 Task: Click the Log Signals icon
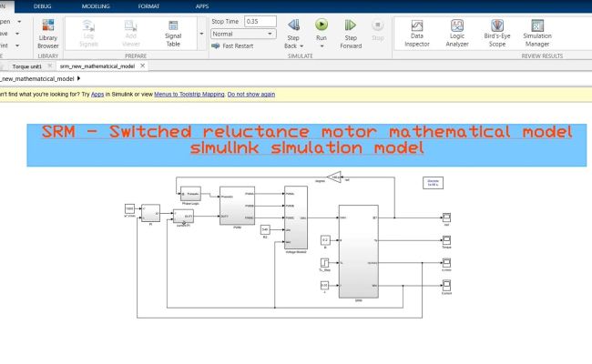(88, 33)
